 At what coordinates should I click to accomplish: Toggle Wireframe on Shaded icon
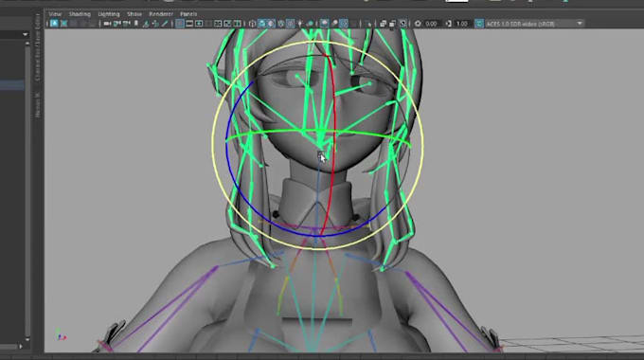(281, 24)
